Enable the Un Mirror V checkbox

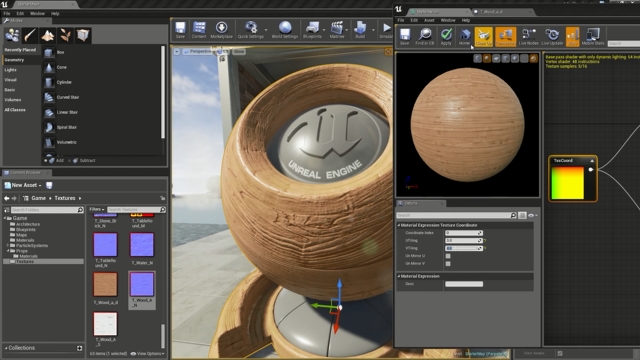(448, 264)
